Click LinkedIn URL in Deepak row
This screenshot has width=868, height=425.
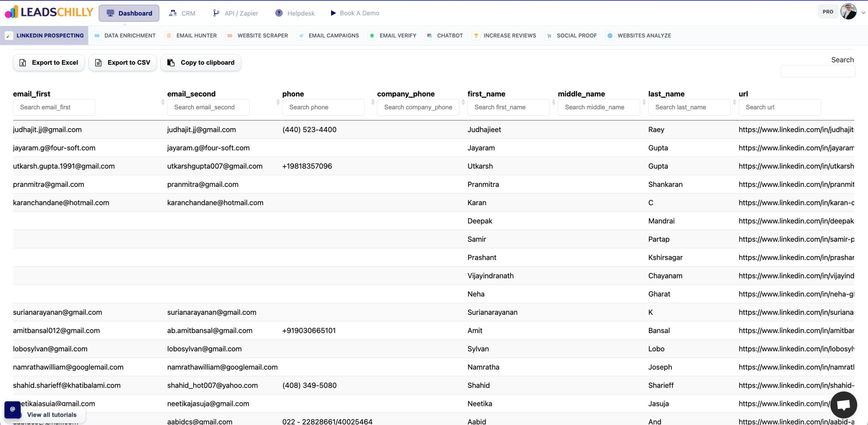click(796, 221)
